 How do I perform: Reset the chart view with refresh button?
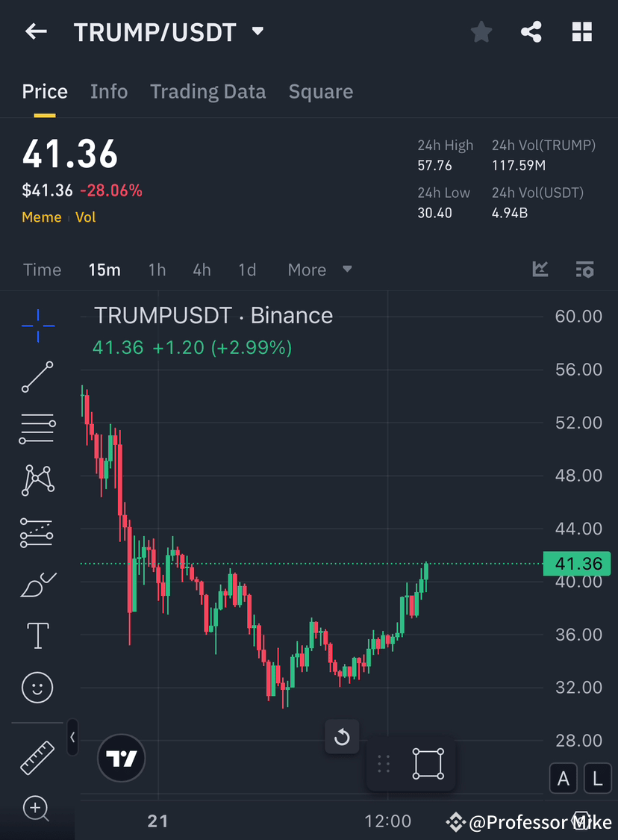342,737
